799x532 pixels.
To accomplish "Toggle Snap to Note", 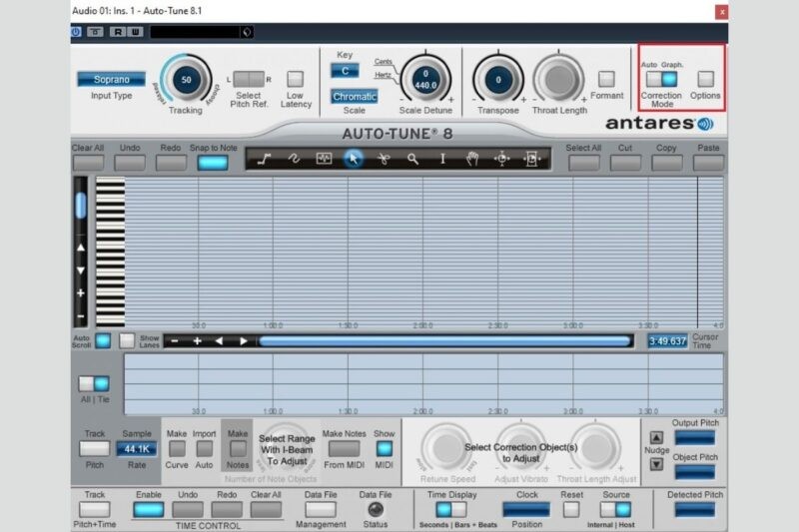I will tap(213, 163).
